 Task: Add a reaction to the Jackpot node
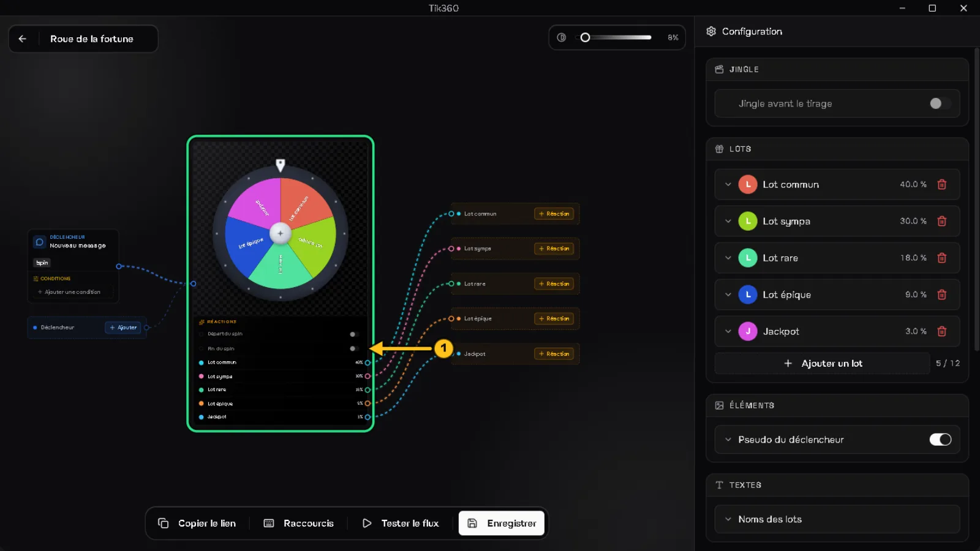pyautogui.click(x=554, y=354)
